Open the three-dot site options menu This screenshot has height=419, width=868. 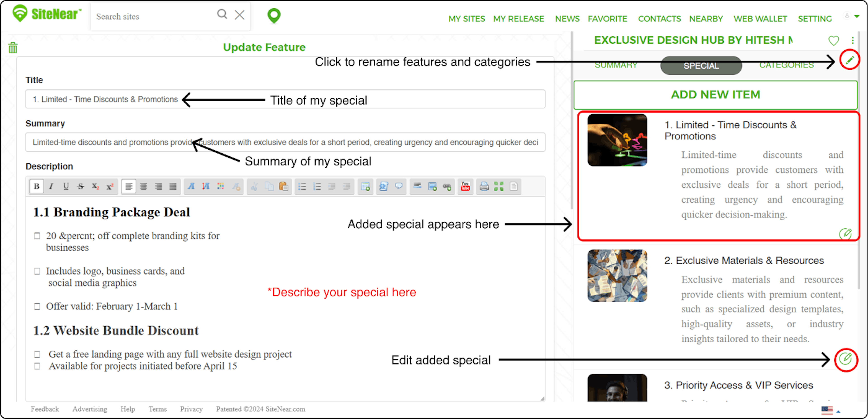click(x=852, y=40)
